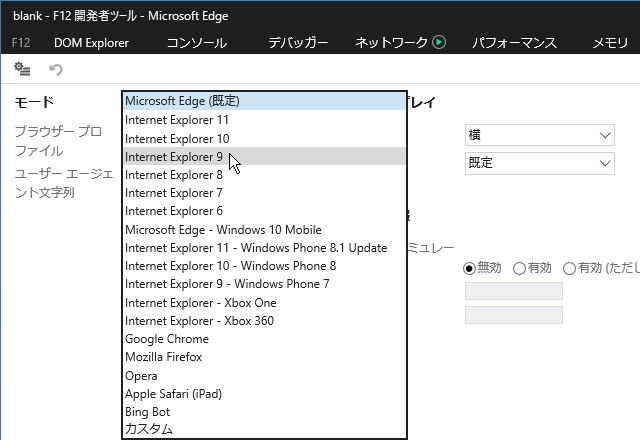The width and height of the screenshot is (640, 440).
Task: Switch to the メモリ tab
Action: pyautogui.click(x=610, y=42)
